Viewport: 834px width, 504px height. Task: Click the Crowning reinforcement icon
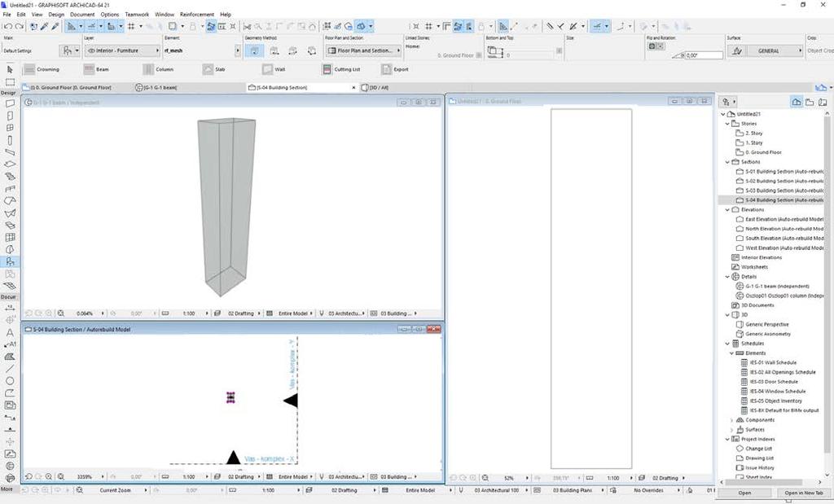coord(30,69)
